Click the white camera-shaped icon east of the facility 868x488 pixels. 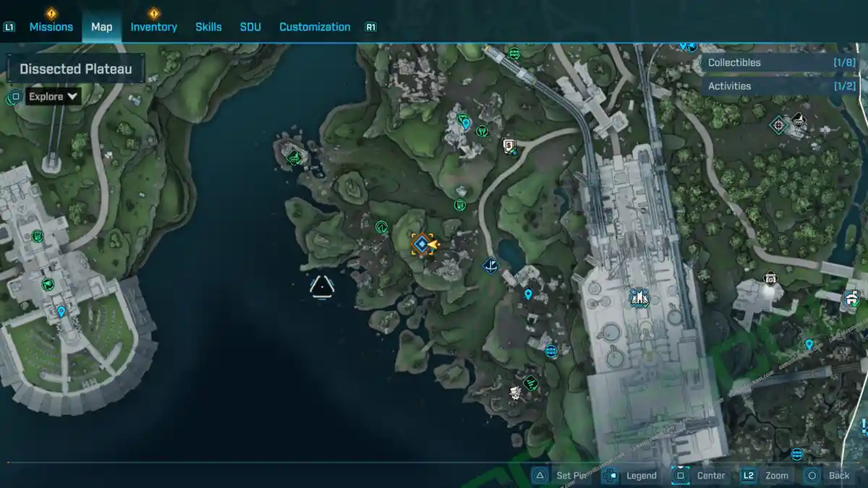pos(770,278)
